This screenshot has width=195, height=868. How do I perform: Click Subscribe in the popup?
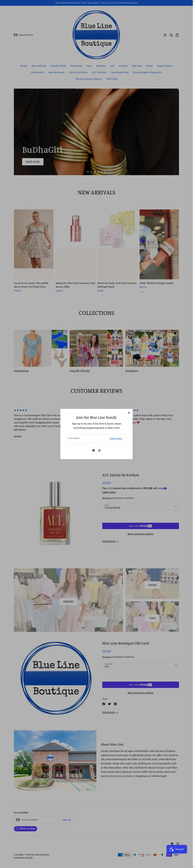pos(116,438)
